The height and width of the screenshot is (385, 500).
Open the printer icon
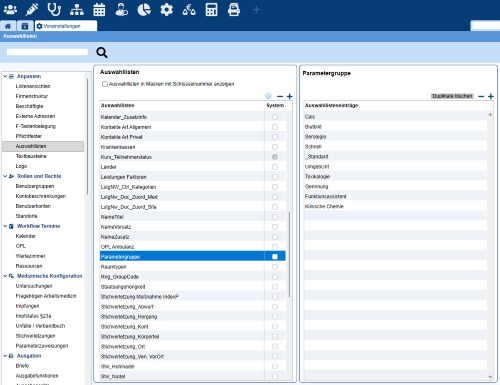(234, 10)
